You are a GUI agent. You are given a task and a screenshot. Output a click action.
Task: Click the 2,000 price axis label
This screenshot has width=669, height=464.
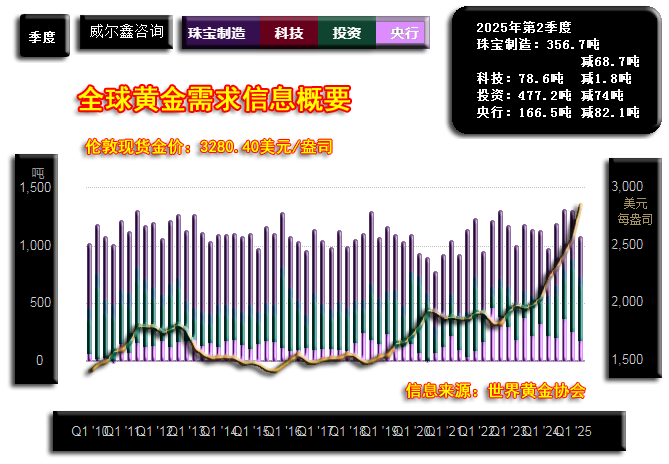coord(627,302)
